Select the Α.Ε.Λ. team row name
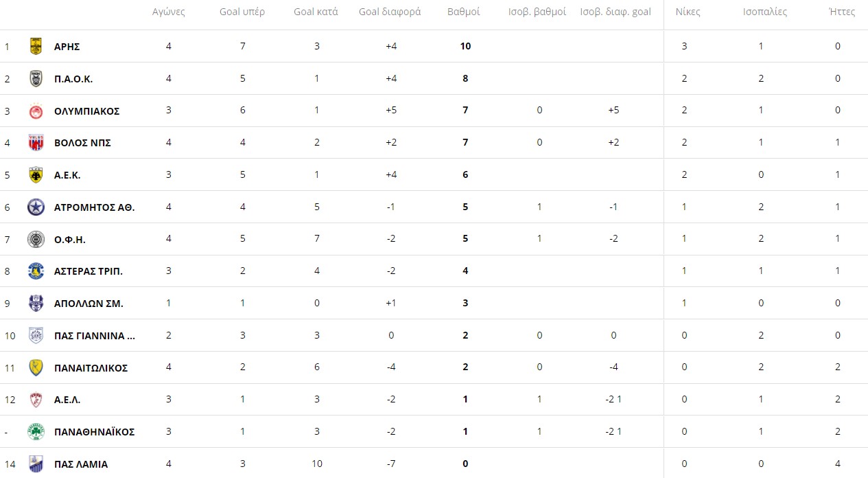The height and width of the screenshot is (478, 868). pyautogui.click(x=67, y=400)
